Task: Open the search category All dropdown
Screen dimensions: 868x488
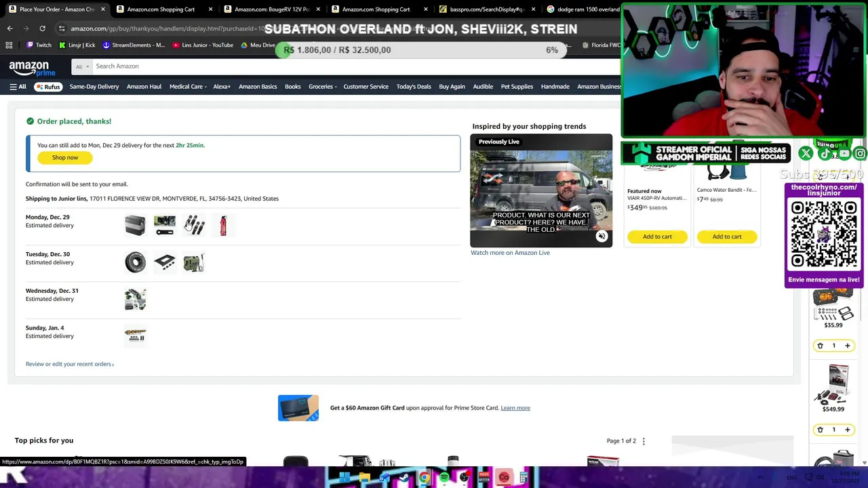Action: 82,66
